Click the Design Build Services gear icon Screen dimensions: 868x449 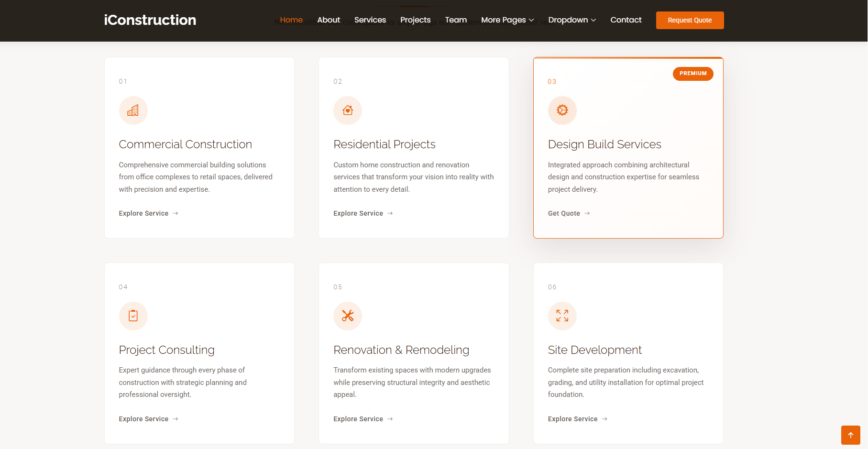562,110
